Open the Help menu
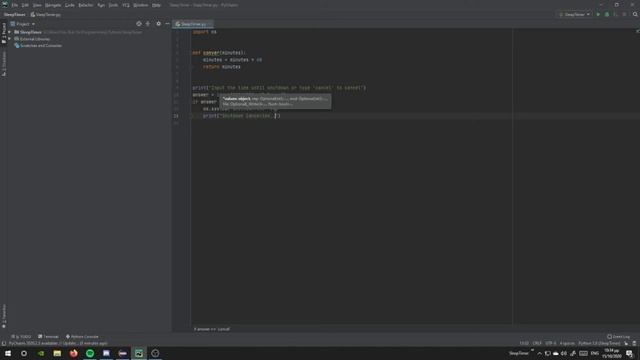Screen dimensions: 640x360 click(156, 5)
